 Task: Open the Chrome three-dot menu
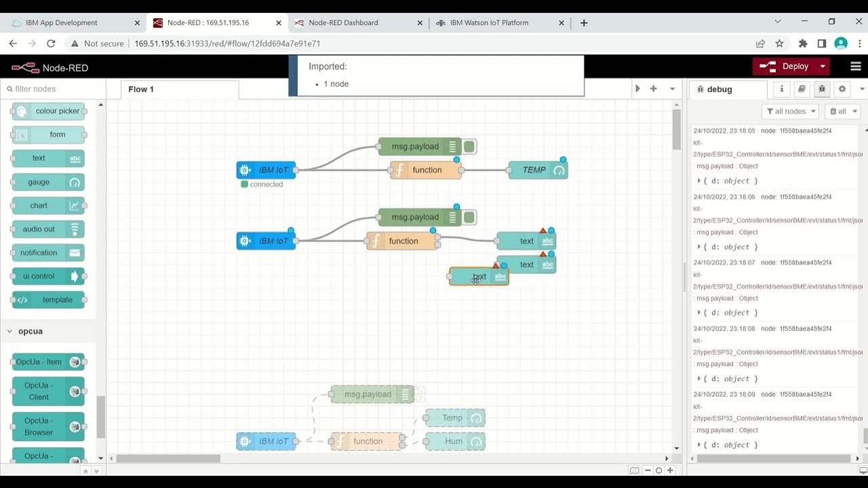point(859,43)
